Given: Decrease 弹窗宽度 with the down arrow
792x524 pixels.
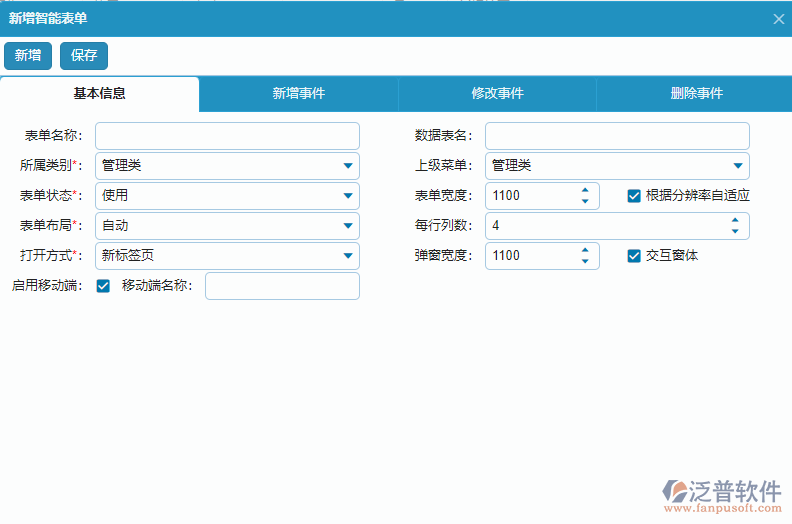Looking at the screenshot, I should [x=585, y=262].
